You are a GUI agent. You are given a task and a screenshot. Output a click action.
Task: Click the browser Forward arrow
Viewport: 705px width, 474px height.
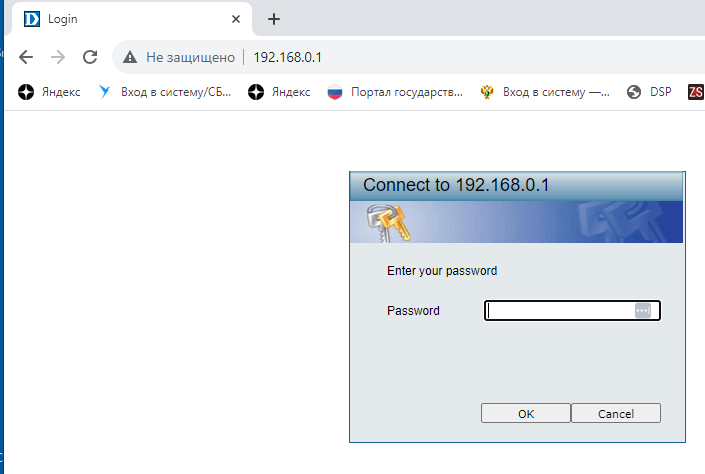pyautogui.click(x=58, y=57)
